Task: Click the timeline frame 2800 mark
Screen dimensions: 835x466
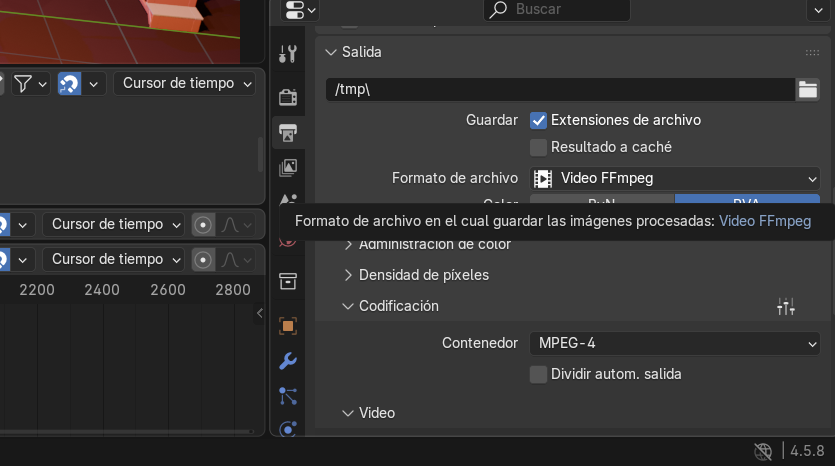Action: [x=233, y=290]
